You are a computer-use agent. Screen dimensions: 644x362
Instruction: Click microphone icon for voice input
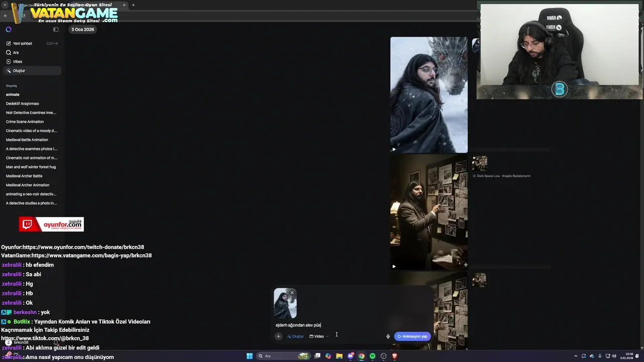tap(388, 336)
